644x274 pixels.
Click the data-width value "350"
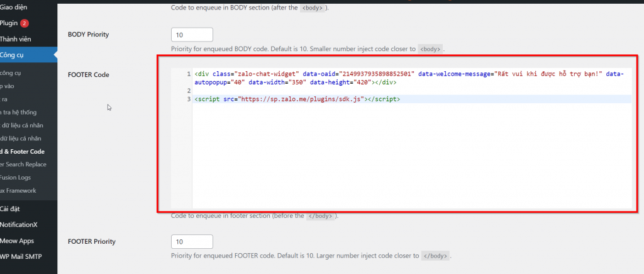(x=297, y=83)
